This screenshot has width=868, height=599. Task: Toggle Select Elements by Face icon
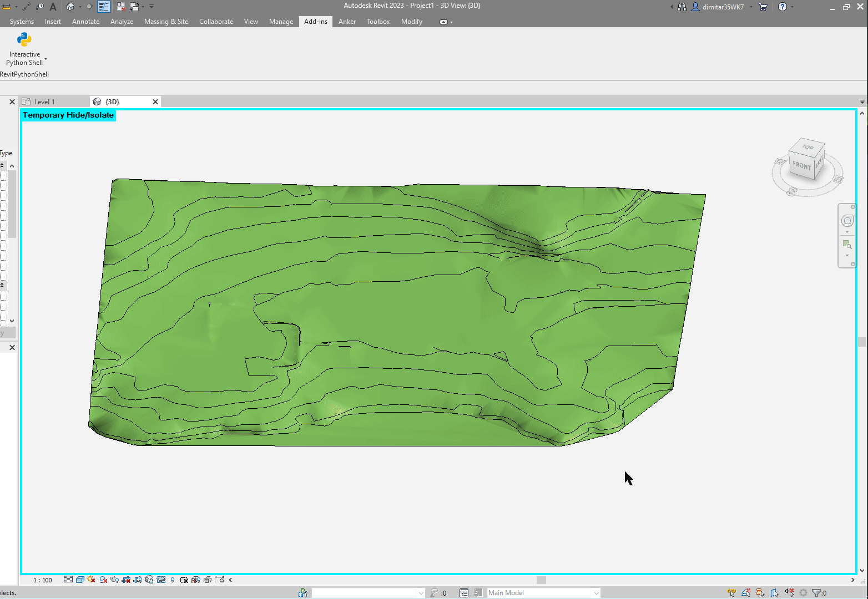tap(775, 593)
